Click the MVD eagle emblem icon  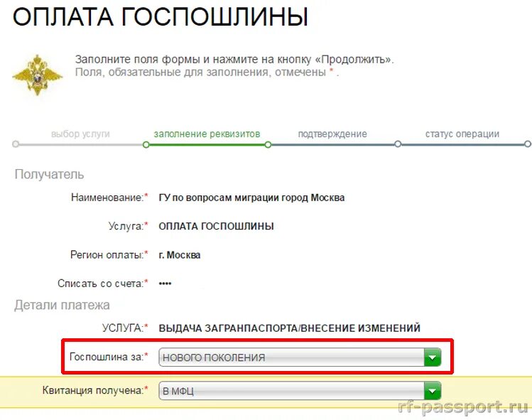(x=38, y=75)
